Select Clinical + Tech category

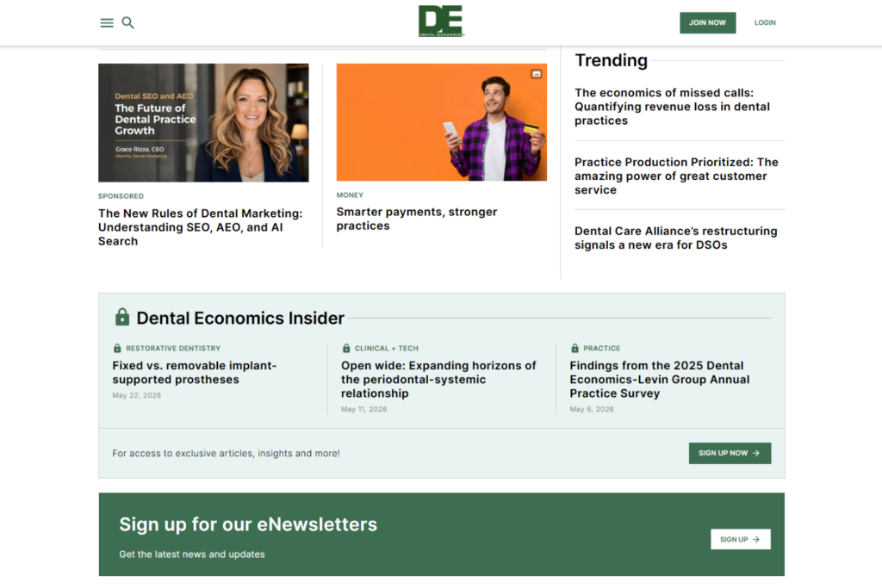tap(387, 349)
